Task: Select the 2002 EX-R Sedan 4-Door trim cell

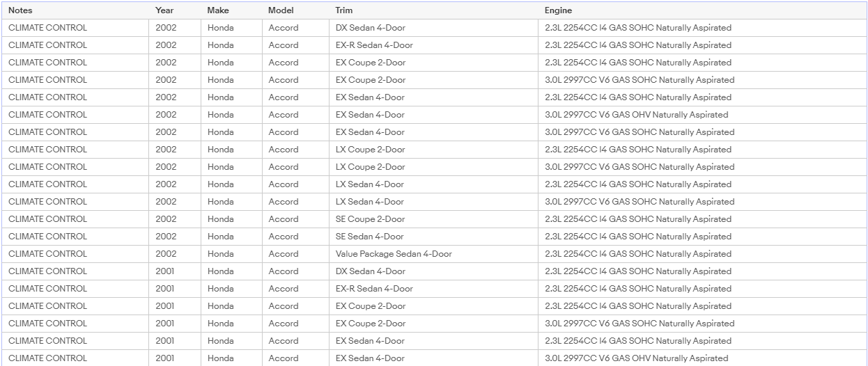Action: coord(433,45)
